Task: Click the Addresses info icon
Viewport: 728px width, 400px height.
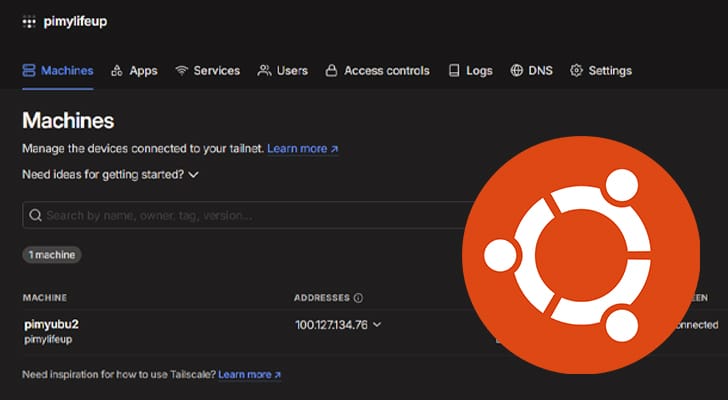Action: point(358,298)
